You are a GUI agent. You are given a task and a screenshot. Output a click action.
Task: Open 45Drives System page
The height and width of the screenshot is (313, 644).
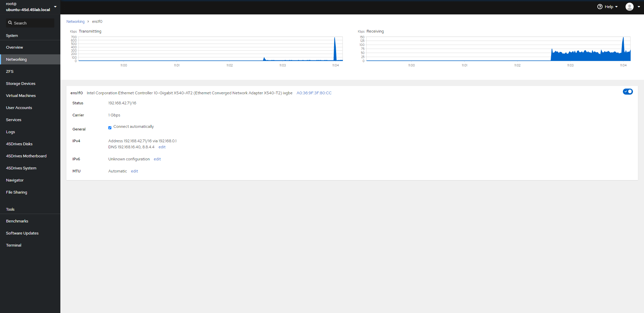30,168
